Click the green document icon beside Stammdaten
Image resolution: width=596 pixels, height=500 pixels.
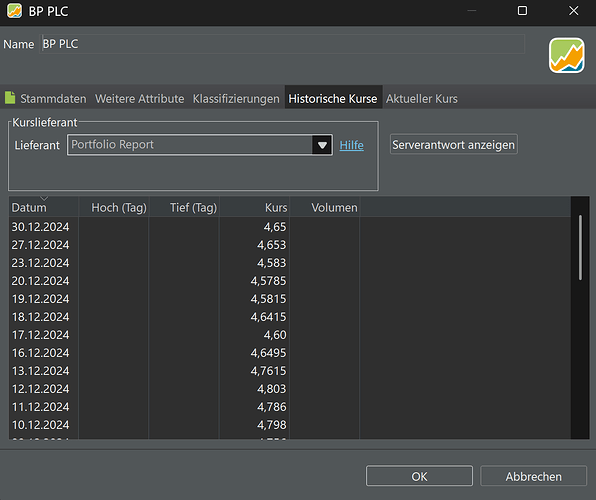(x=10, y=98)
